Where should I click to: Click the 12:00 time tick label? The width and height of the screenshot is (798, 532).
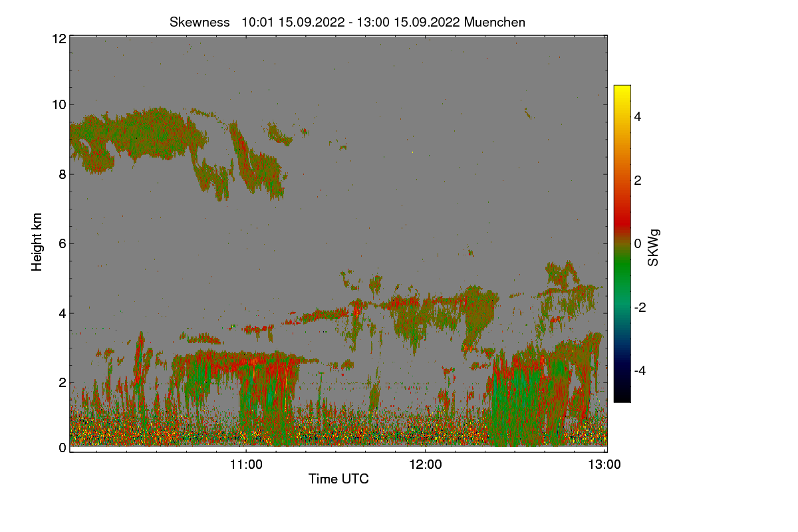coord(425,464)
